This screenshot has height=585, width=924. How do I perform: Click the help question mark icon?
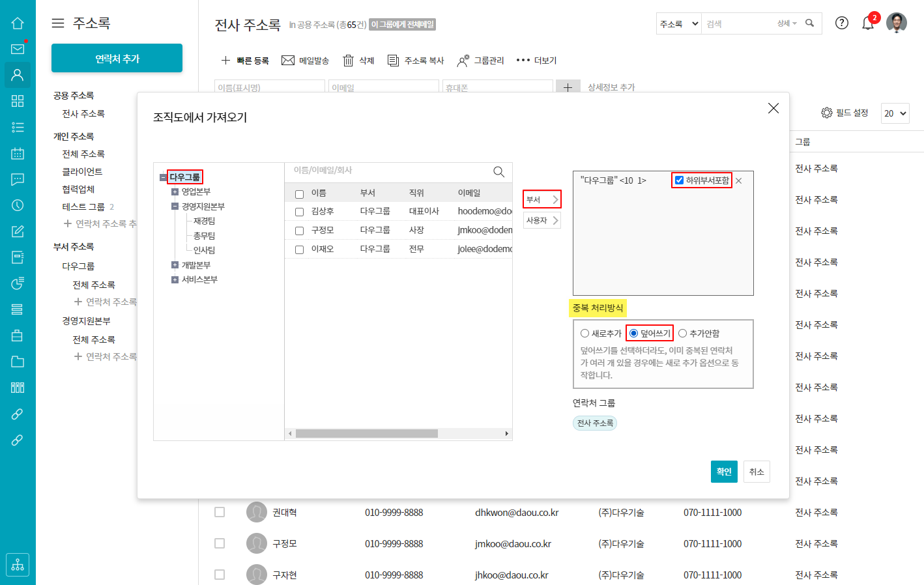point(842,23)
